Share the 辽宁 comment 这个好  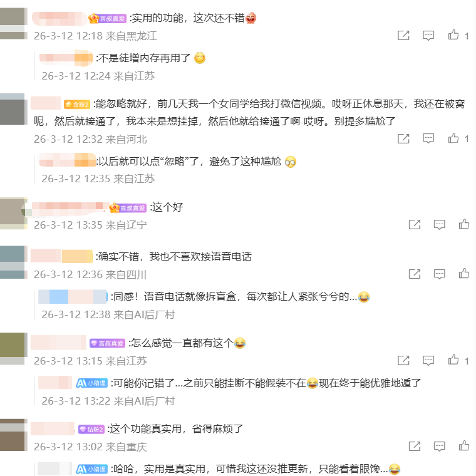(415, 225)
